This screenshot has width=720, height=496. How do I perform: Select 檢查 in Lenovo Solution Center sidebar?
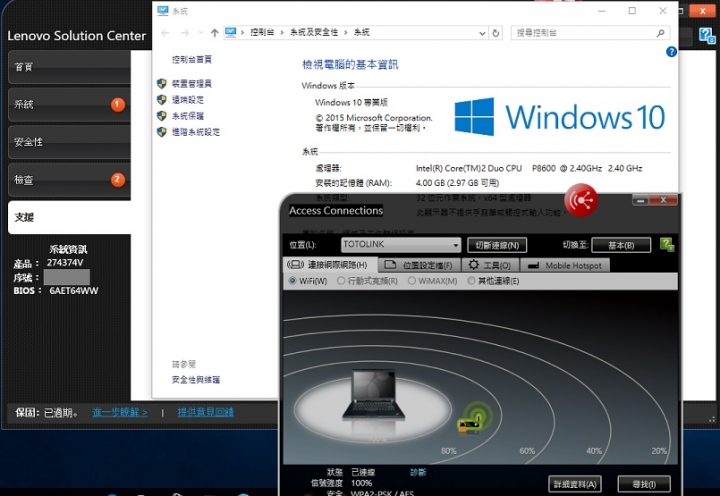click(x=69, y=180)
